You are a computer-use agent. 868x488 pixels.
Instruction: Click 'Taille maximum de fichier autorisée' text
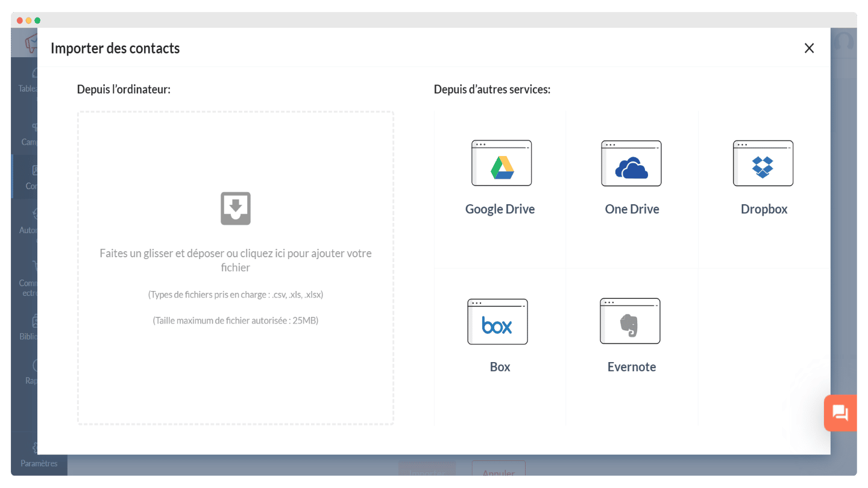[236, 321]
